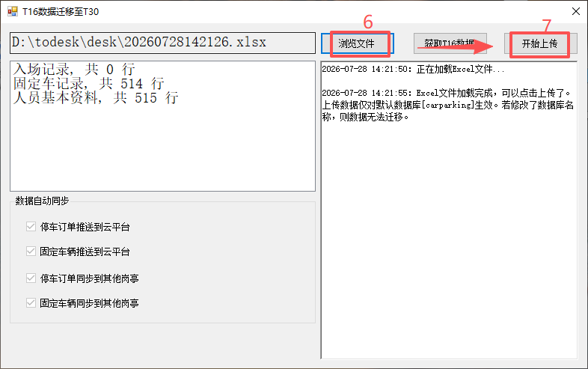This screenshot has width=588, height=369.
Task: Click the app icon in the title bar
Action: tap(13, 12)
